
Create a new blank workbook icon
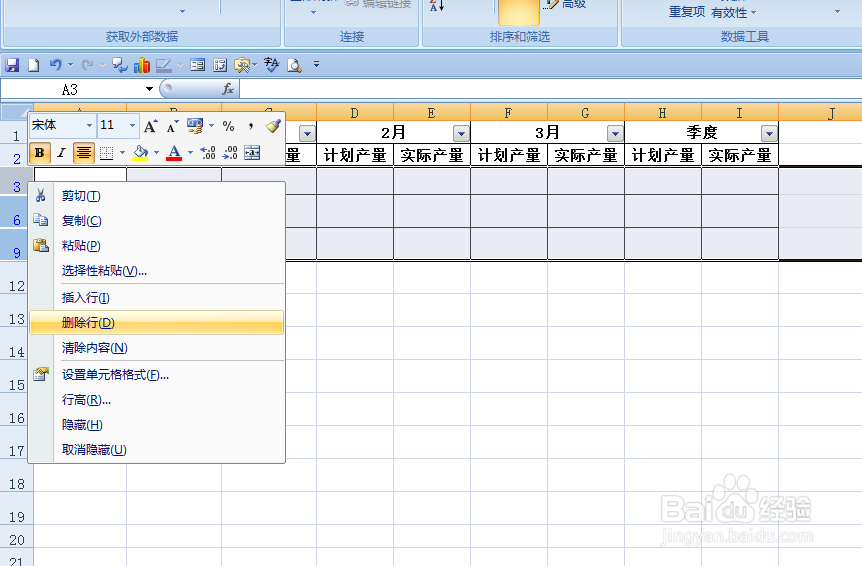coord(34,65)
